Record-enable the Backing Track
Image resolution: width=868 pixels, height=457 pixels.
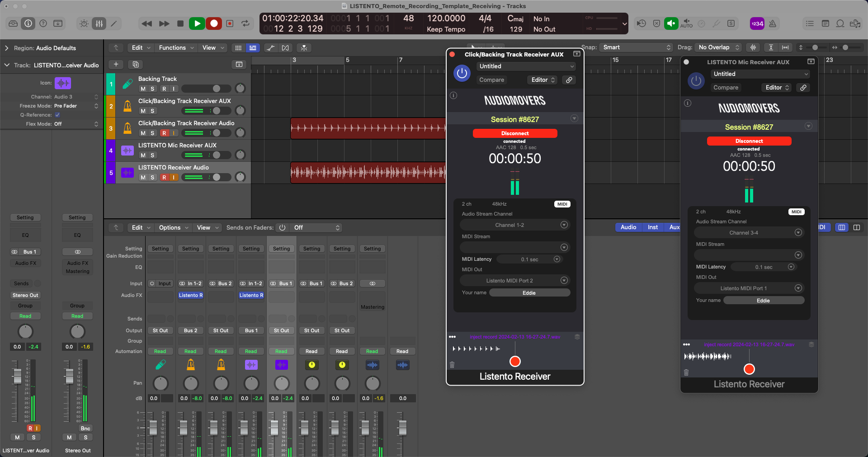tap(164, 89)
